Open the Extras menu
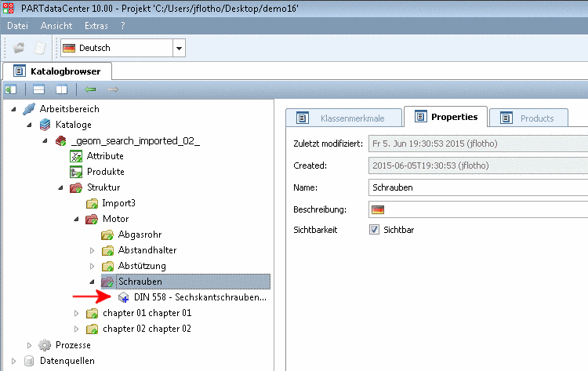The image size is (588, 371). point(96,26)
